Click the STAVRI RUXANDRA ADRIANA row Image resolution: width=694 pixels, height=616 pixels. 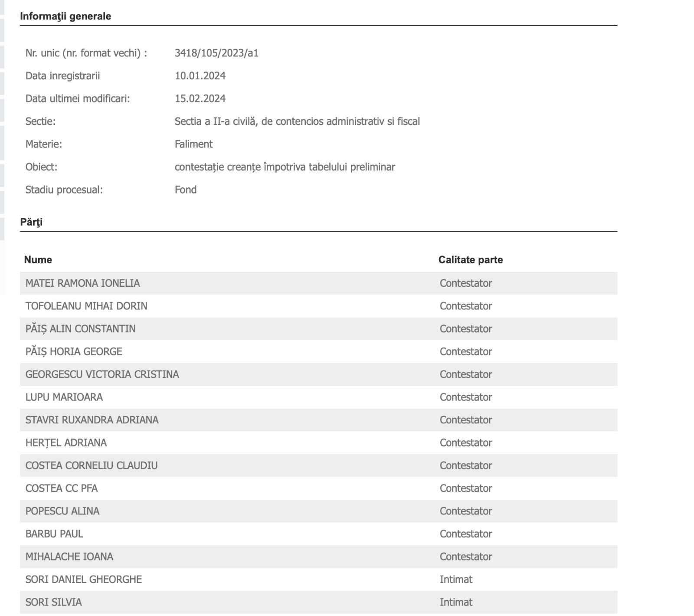pos(92,420)
